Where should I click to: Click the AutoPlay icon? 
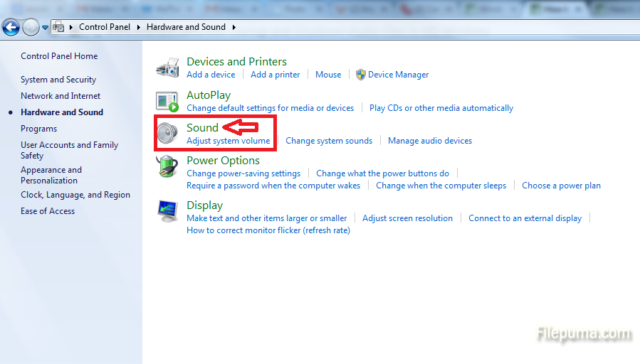(167, 101)
